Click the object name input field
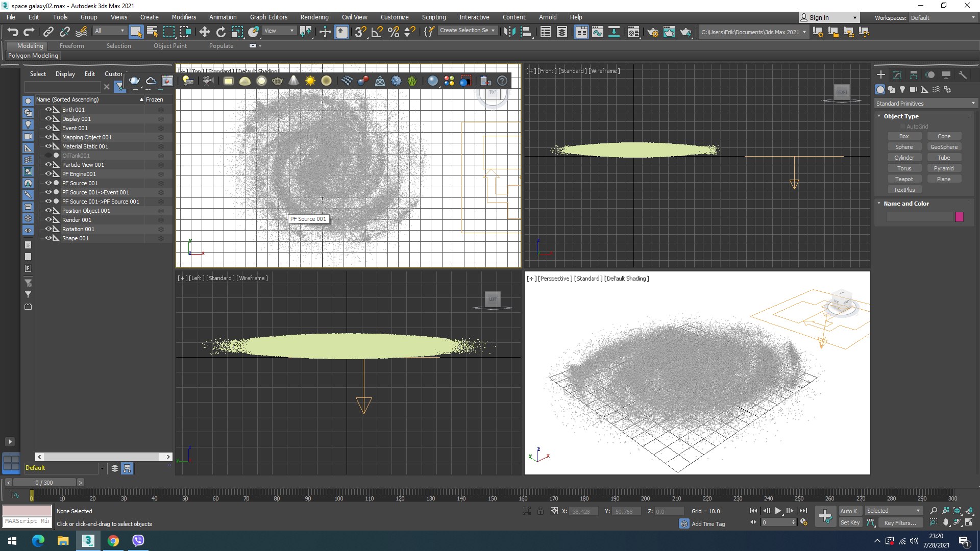The height and width of the screenshot is (551, 980). pos(919,217)
